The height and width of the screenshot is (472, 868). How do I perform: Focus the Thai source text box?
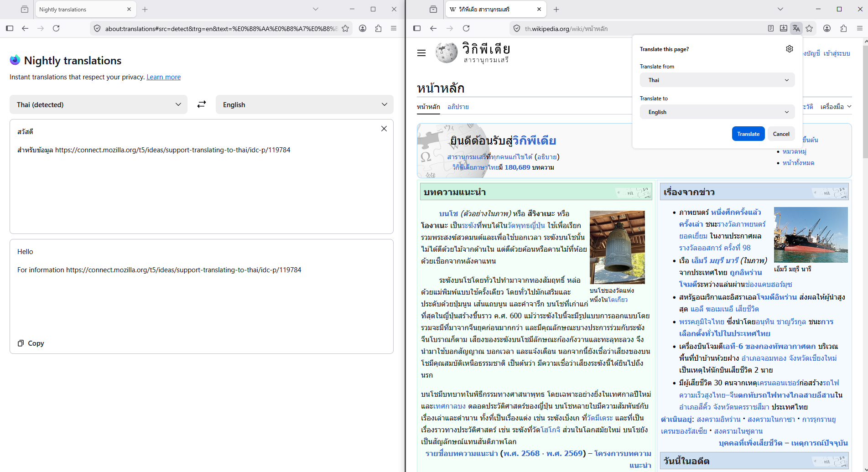(202, 176)
